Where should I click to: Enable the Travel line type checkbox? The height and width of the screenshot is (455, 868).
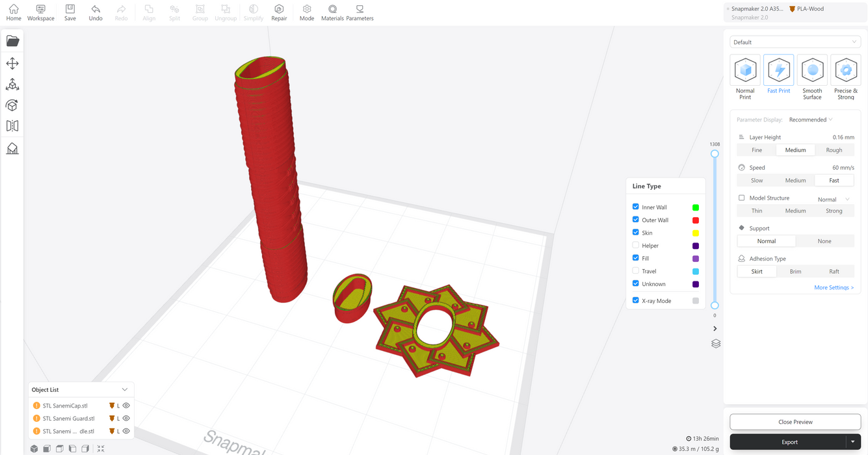coord(636,271)
